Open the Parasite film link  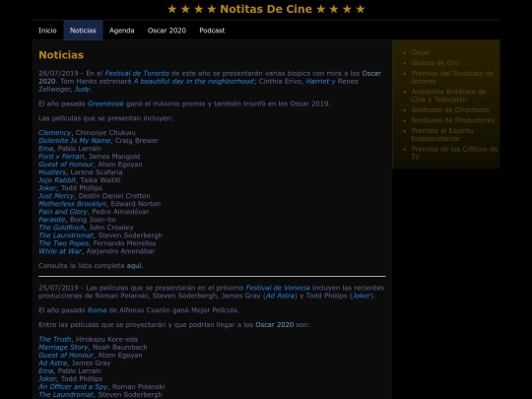click(52, 220)
